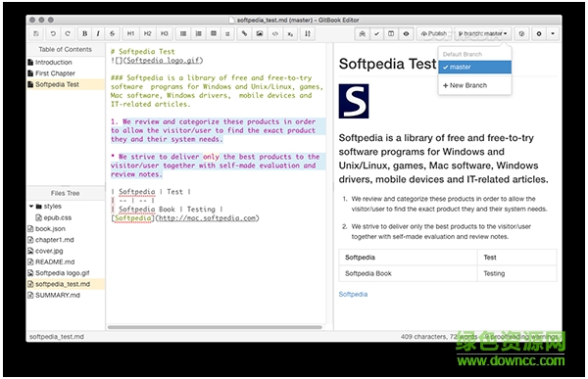
Task: Click the help circle toolbar icon
Action: (x=521, y=33)
